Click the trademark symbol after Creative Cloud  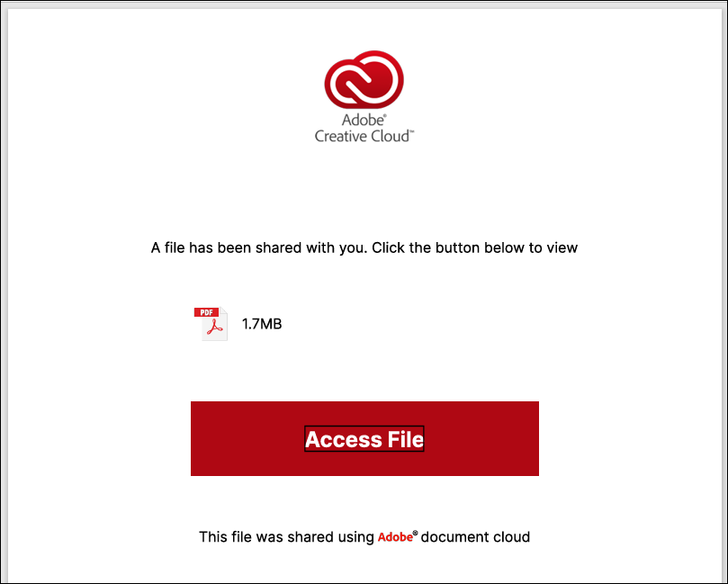pos(412,132)
